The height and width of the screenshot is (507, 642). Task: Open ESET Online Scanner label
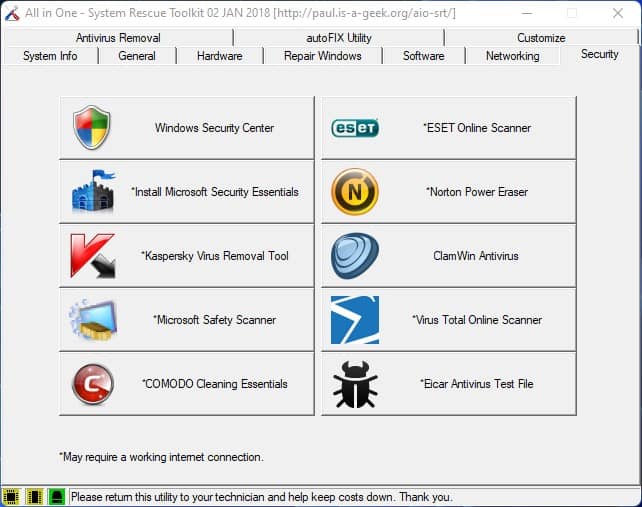point(477,128)
